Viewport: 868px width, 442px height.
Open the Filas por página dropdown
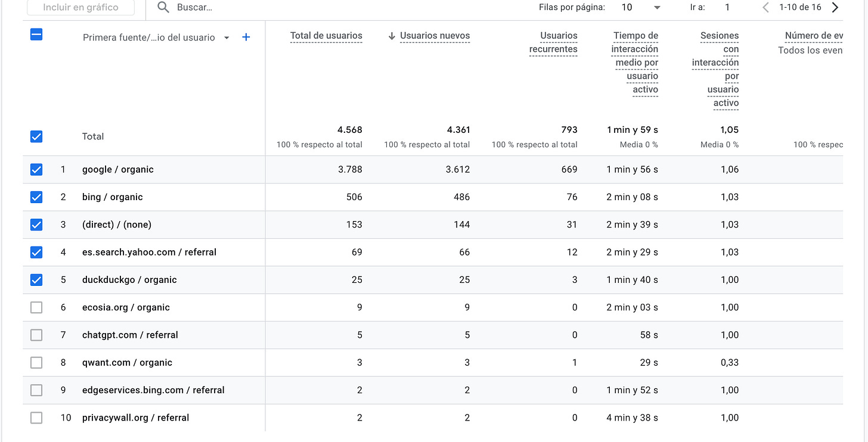coord(640,7)
